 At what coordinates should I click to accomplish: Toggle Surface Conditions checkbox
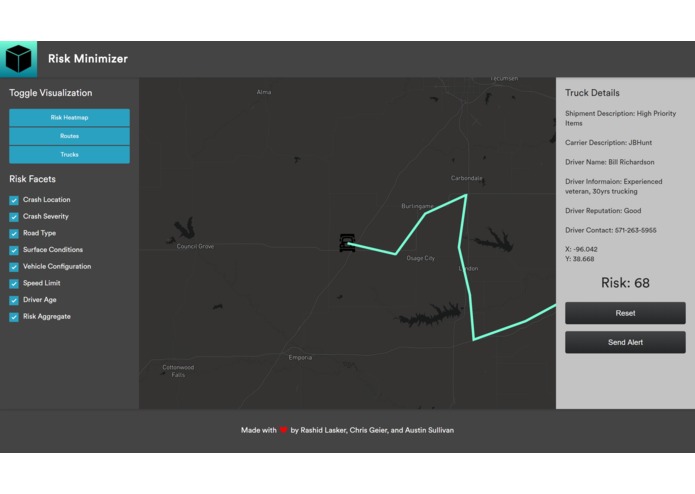14,250
